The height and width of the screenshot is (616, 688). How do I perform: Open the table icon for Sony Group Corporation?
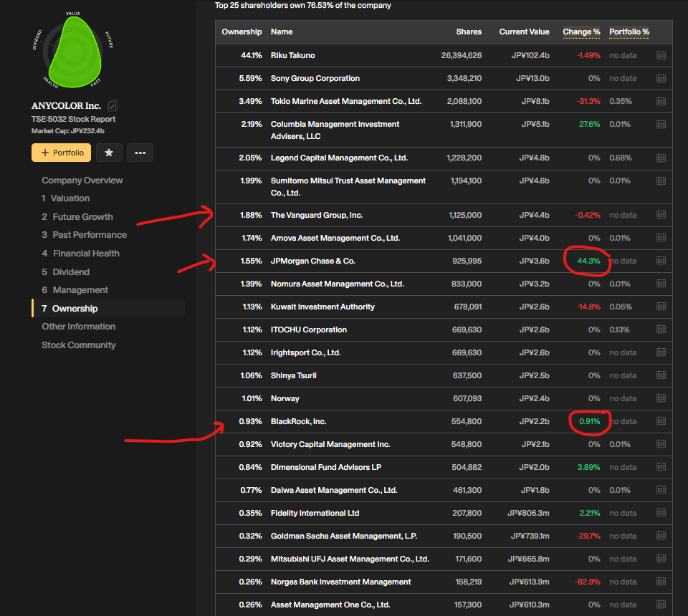click(661, 78)
